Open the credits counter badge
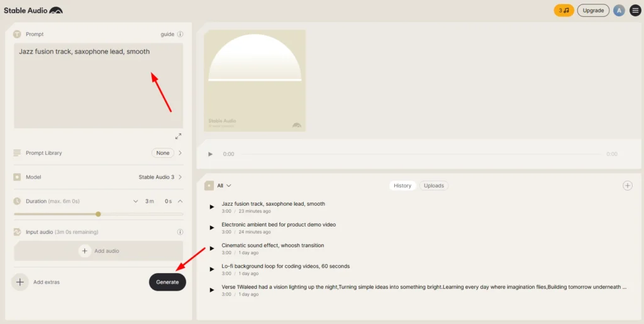 tap(564, 11)
